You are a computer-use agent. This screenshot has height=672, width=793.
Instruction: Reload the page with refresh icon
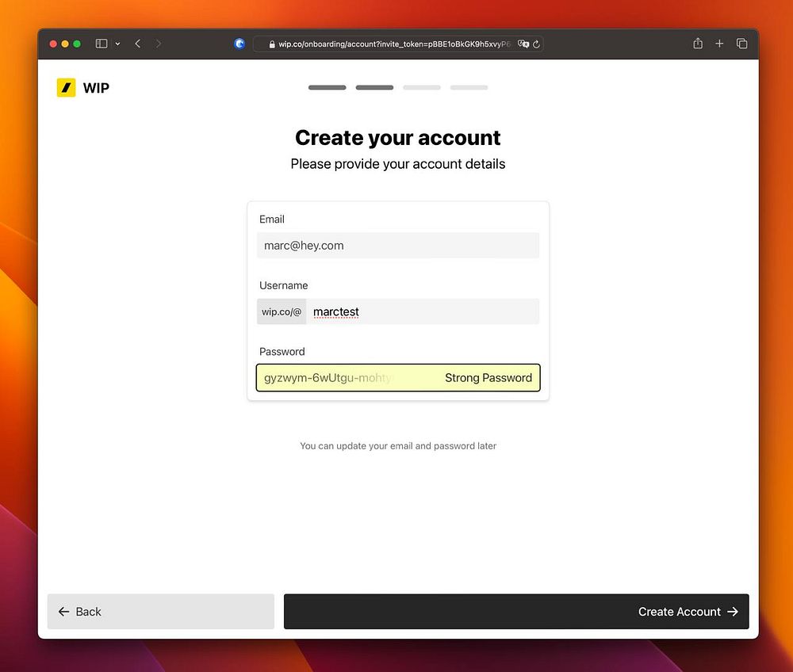pos(537,44)
